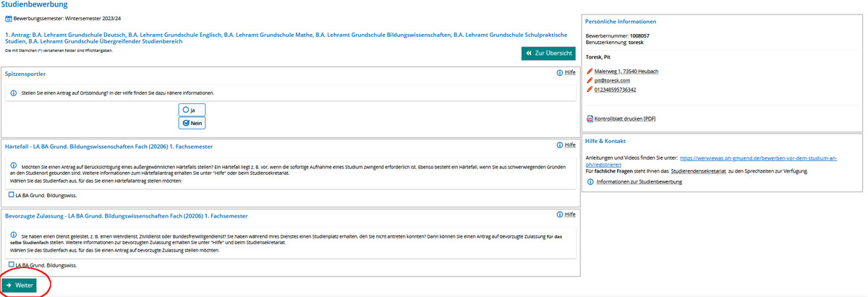Tick Bevorzugte Zulassung LA BA Grund. Bildungswiss. checkbox
The width and height of the screenshot is (868, 297).
click(x=11, y=265)
